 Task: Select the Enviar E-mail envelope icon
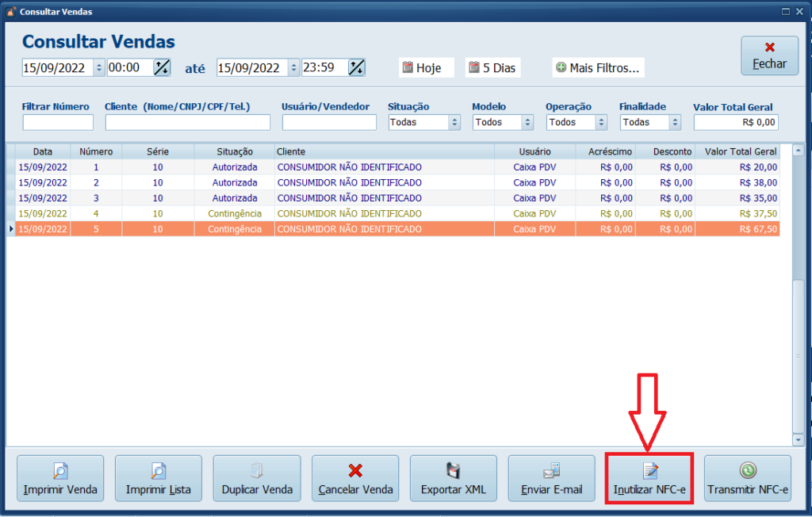[550, 473]
